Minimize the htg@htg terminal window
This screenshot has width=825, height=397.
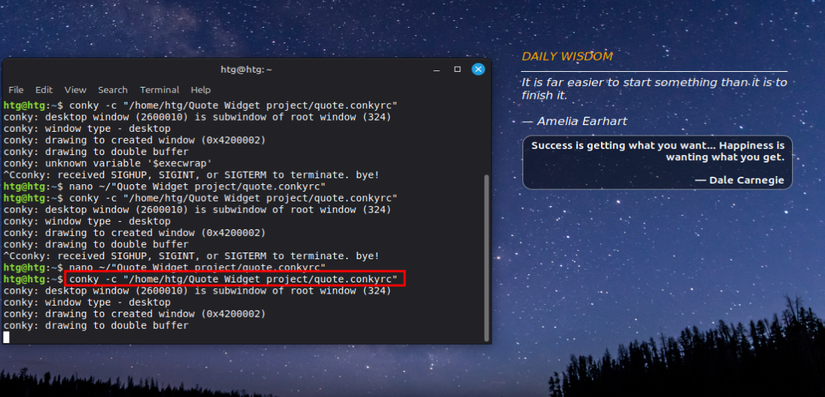tap(437, 69)
